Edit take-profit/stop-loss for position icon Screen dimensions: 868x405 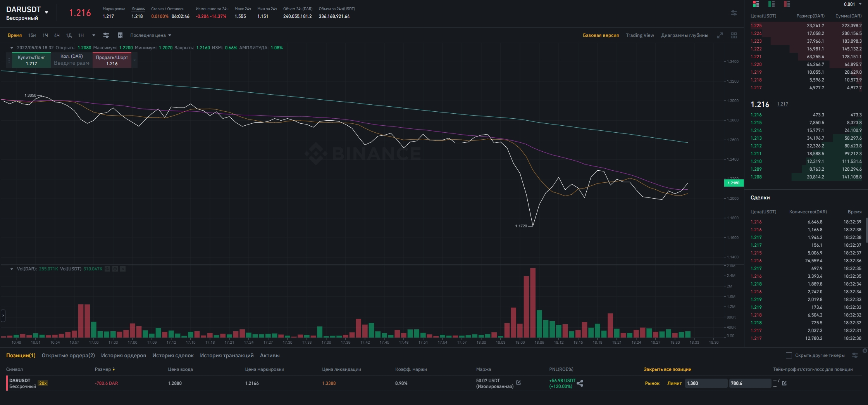click(x=784, y=383)
